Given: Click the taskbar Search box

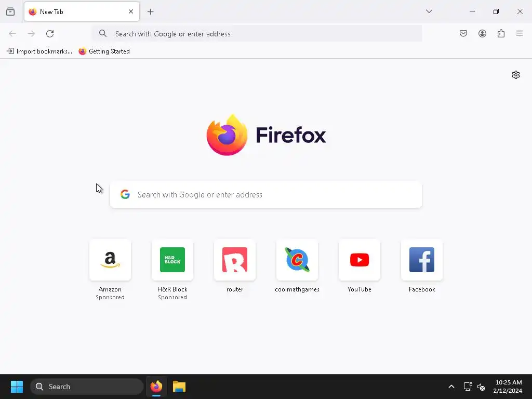Looking at the screenshot, I should tap(87, 387).
